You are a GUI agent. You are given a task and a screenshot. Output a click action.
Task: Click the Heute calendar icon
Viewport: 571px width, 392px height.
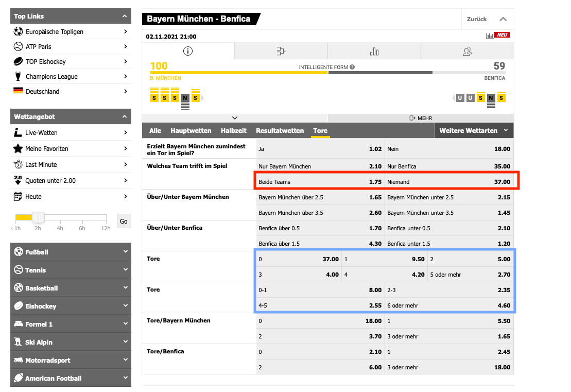[18, 196]
